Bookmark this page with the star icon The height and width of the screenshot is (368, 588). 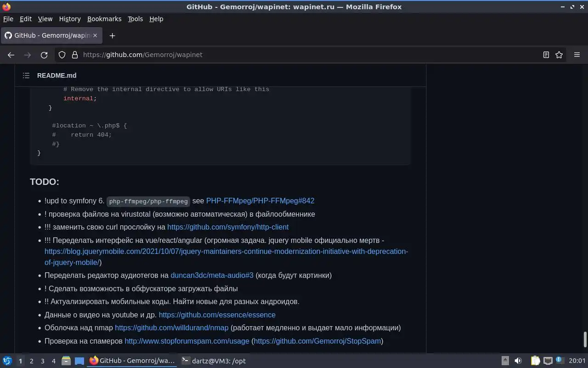[559, 55]
